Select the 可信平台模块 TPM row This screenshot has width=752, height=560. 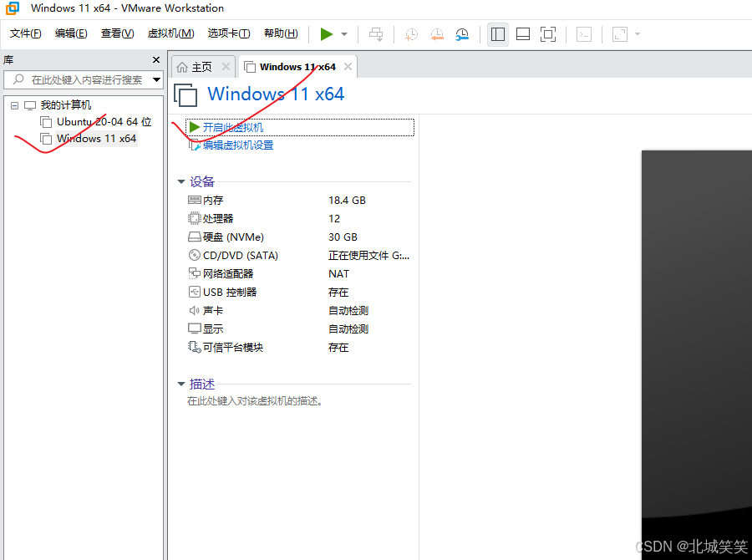point(298,348)
